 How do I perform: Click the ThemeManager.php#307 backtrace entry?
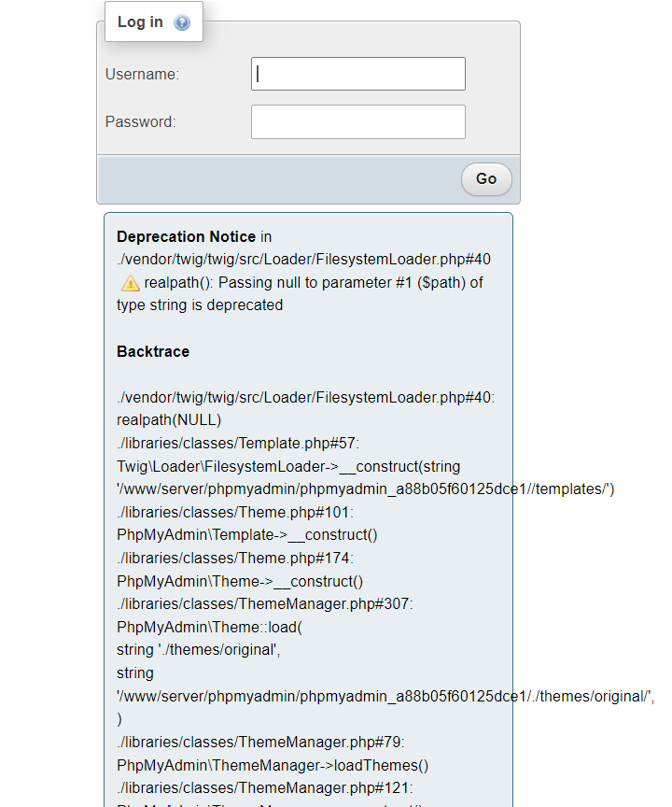pos(264,603)
